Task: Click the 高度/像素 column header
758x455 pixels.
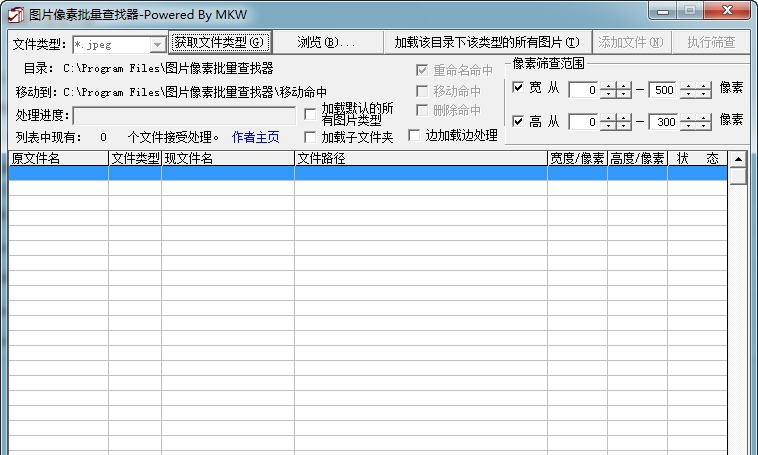Action: (637, 159)
